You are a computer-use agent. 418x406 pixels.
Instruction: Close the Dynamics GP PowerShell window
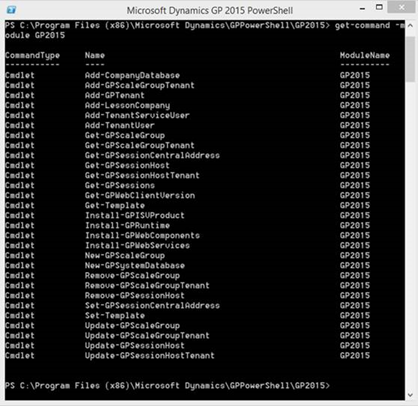click(x=402, y=7)
